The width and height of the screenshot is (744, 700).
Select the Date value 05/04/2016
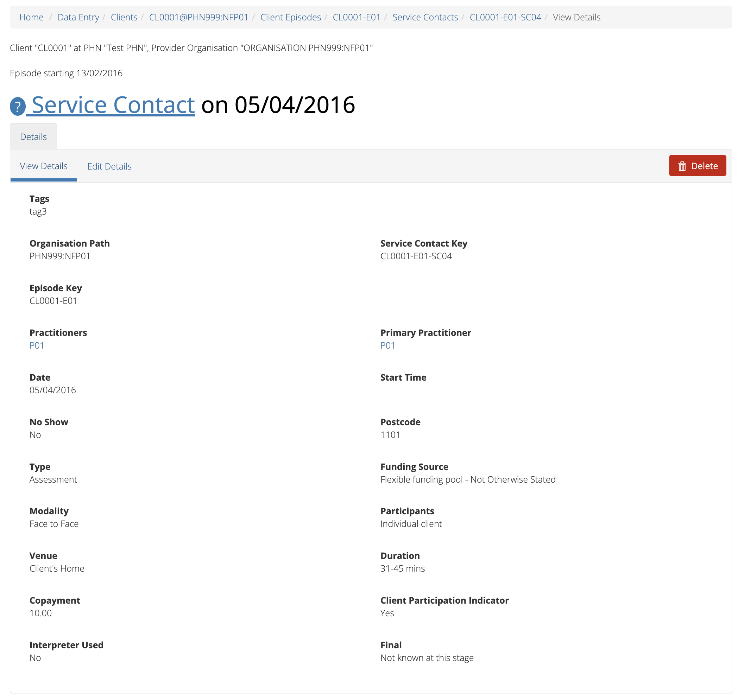pyautogui.click(x=53, y=390)
